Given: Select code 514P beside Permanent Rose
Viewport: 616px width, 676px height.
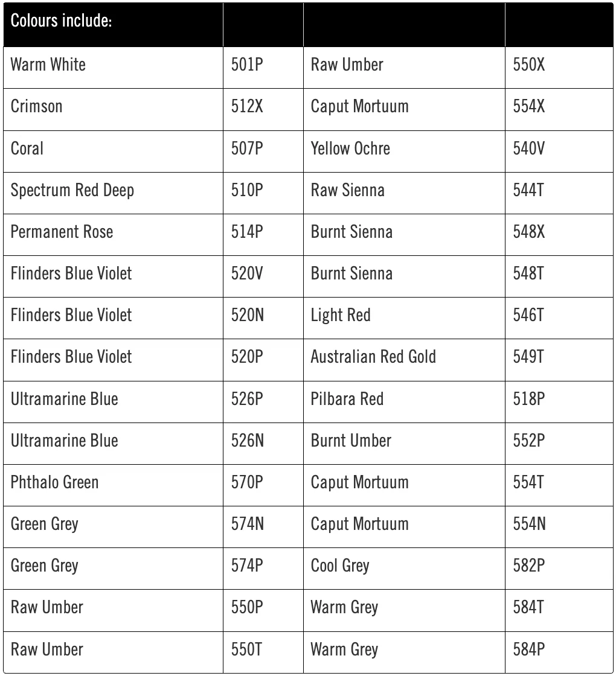Looking at the screenshot, I should click(247, 232).
